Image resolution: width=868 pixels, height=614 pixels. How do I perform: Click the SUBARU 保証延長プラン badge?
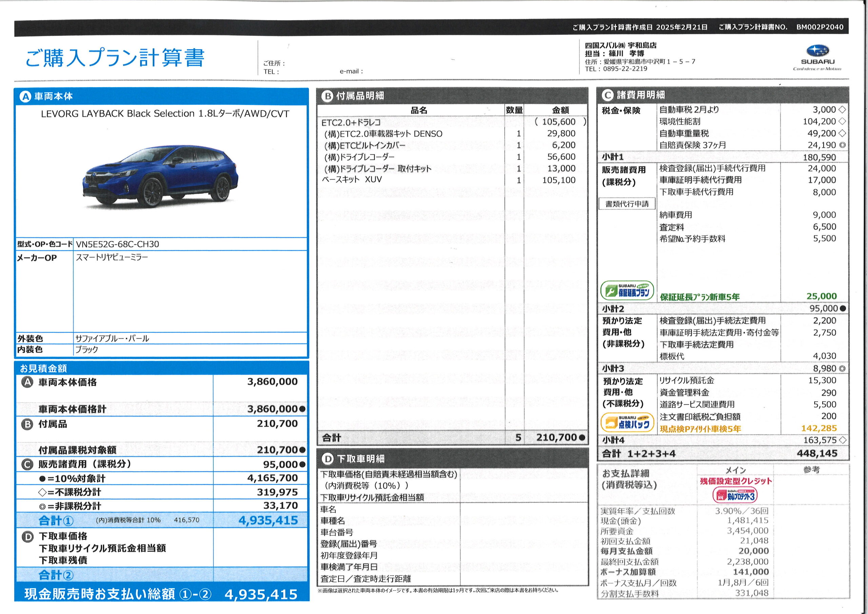tap(627, 290)
